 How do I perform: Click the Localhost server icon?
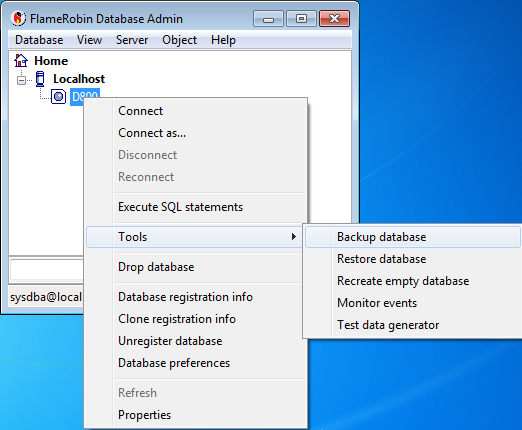40,79
